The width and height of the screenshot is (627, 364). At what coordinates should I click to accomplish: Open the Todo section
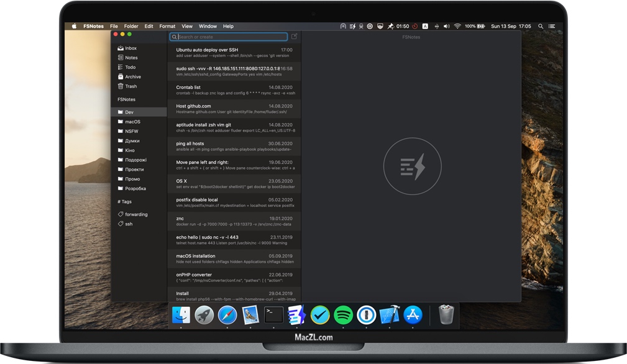pyautogui.click(x=128, y=67)
